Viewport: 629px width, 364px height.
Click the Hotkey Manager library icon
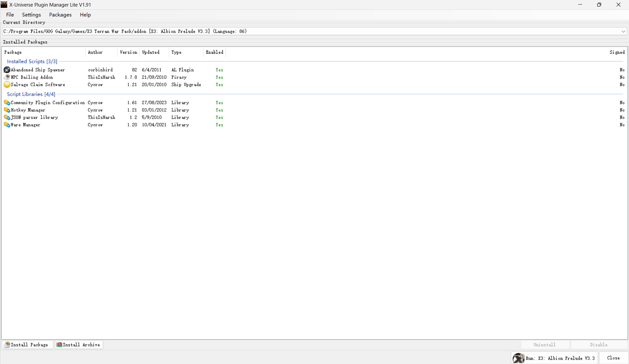7,110
